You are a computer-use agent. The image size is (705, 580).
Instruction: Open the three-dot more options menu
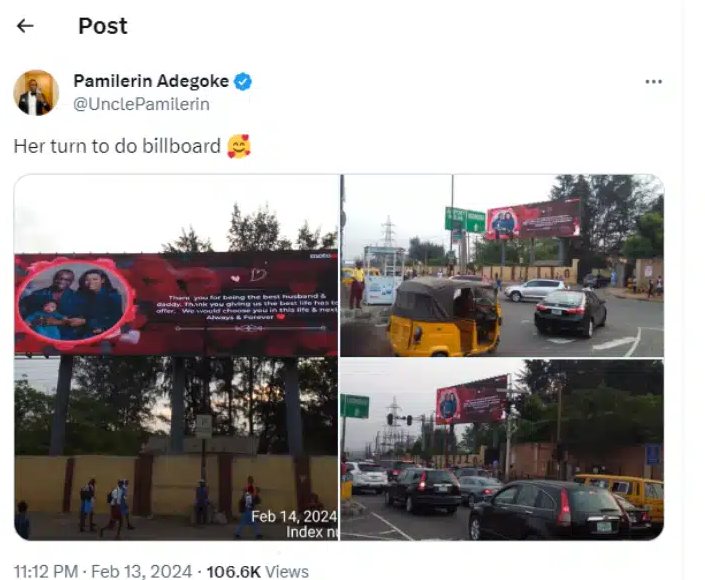653,81
